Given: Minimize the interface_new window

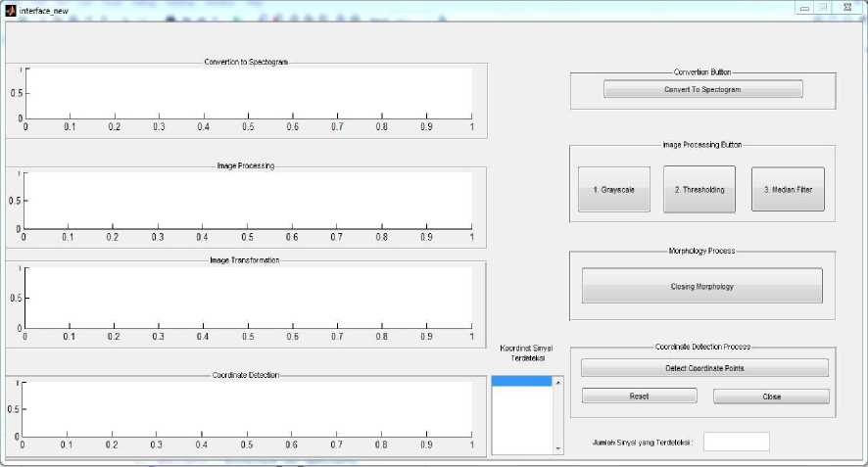Looking at the screenshot, I should [804, 8].
